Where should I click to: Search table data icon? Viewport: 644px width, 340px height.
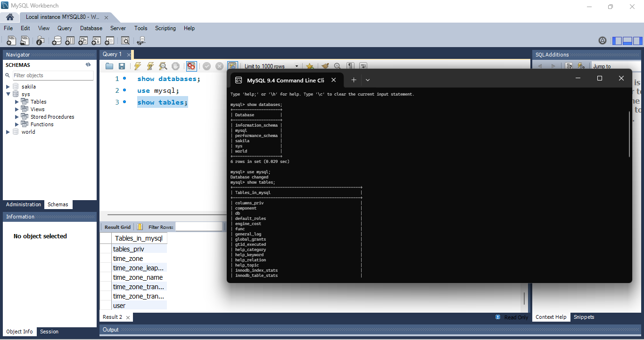pyautogui.click(x=125, y=40)
